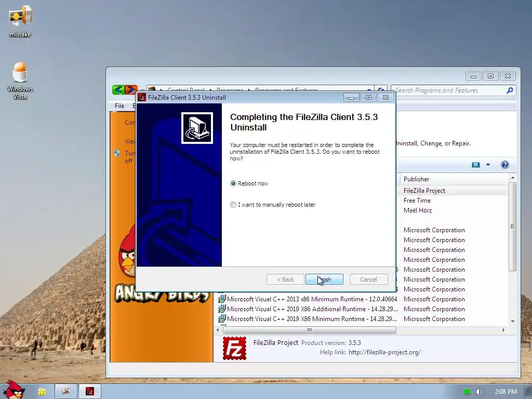Screen dimensions: 532x399
Task: Select the Free Time publisher entry
Action: (417, 201)
